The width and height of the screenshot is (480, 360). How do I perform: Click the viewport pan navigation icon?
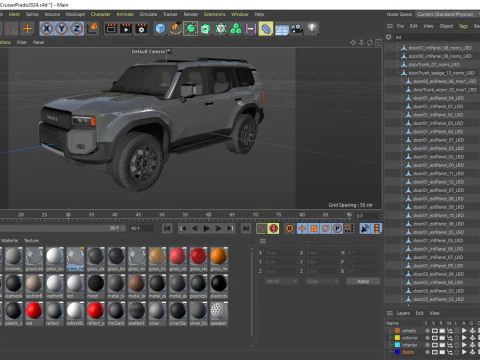click(x=353, y=42)
